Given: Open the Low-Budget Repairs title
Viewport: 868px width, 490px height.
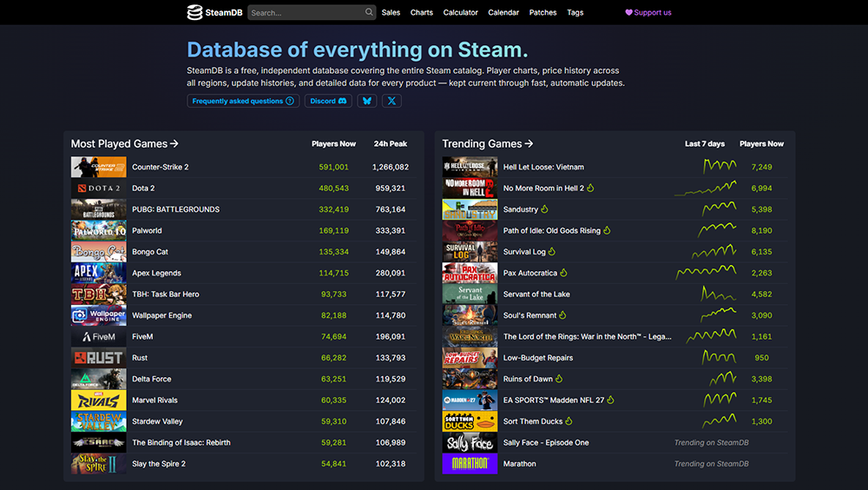Looking at the screenshot, I should [538, 358].
